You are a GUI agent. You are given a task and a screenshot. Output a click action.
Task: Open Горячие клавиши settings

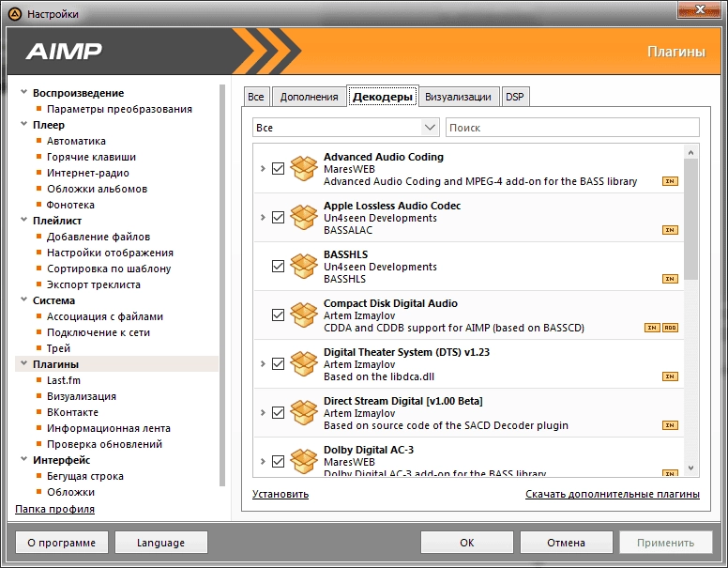[91, 157]
